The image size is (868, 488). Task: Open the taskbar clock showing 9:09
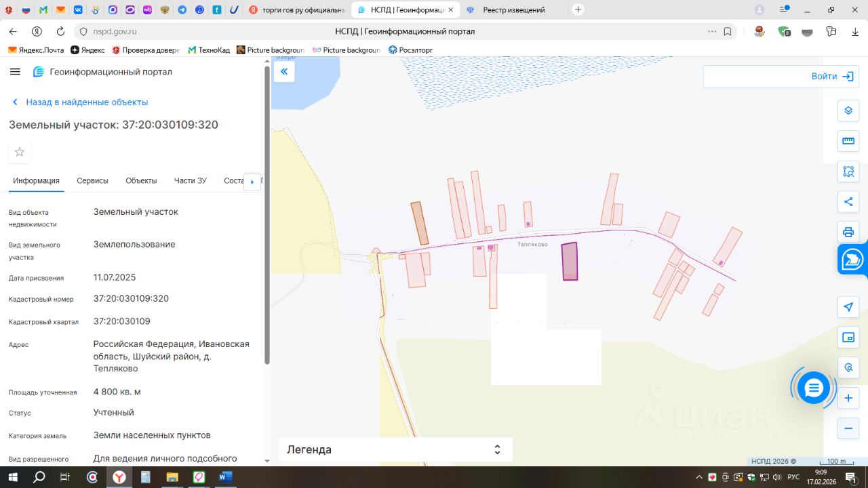pyautogui.click(x=821, y=477)
